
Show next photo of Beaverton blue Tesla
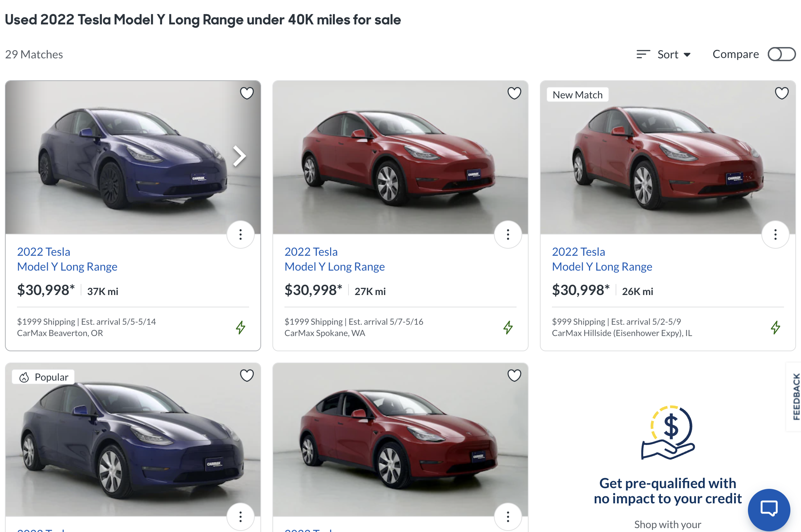click(240, 156)
